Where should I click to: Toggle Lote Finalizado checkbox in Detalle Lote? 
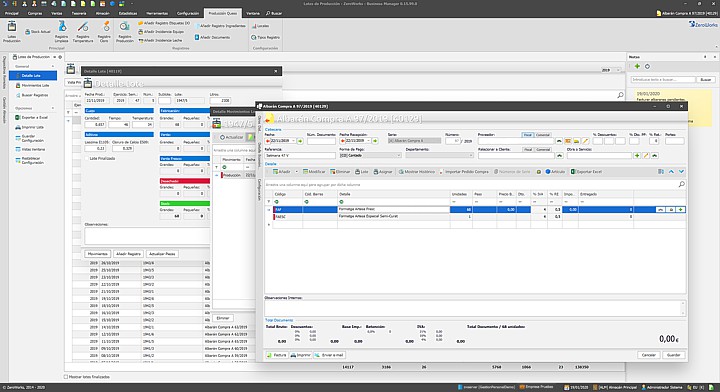86,158
